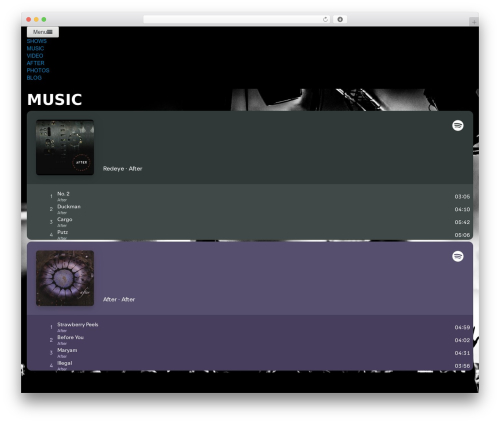Viewport: 500px width, 423px height.
Task: Click the 03:06 duration of No. 2
Action: pos(462,197)
